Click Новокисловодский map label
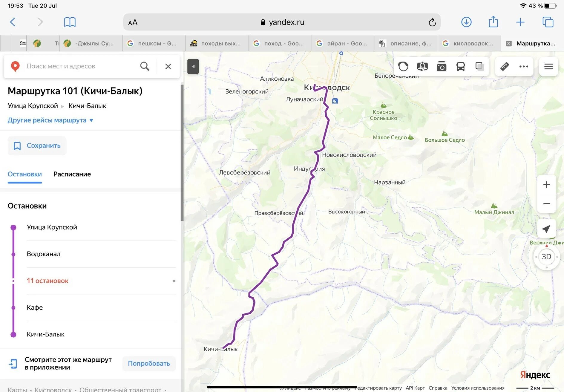 [349, 155]
